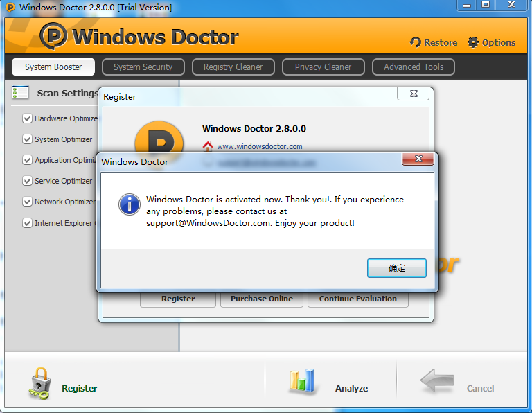Go to the Advanced Tools tab

click(x=414, y=67)
